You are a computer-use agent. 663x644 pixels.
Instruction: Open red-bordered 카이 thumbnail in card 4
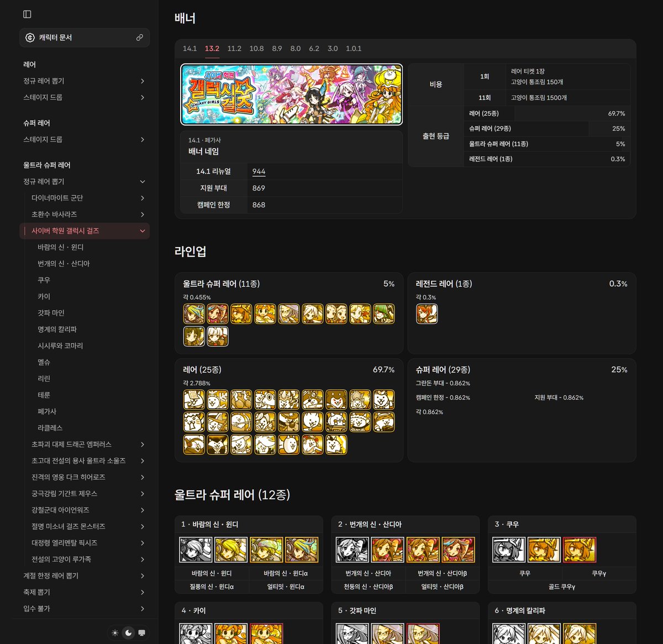coord(266,633)
